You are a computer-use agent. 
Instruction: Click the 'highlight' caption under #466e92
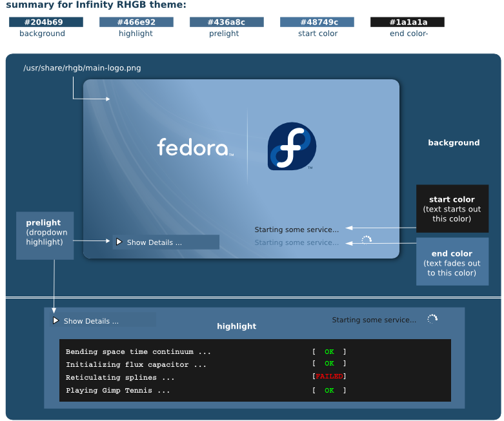pyautogui.click(x=136, y=34)
